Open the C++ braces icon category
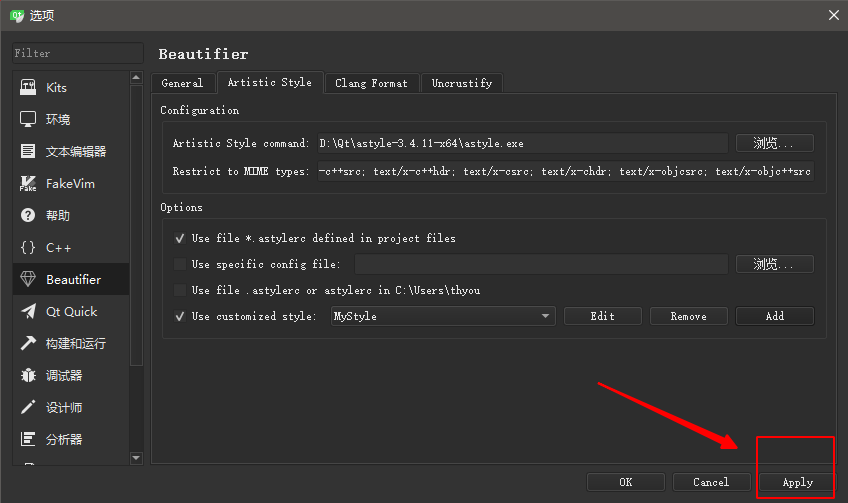 [x=28, y=248]
